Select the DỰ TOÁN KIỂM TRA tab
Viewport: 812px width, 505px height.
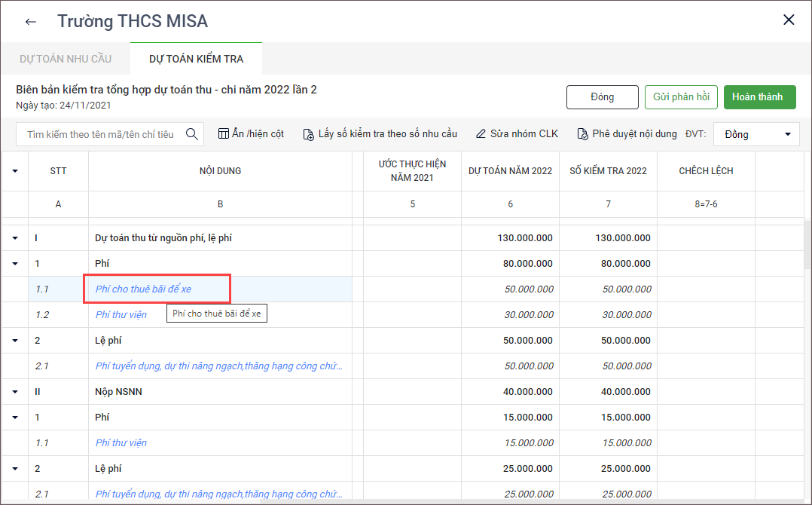196,59
